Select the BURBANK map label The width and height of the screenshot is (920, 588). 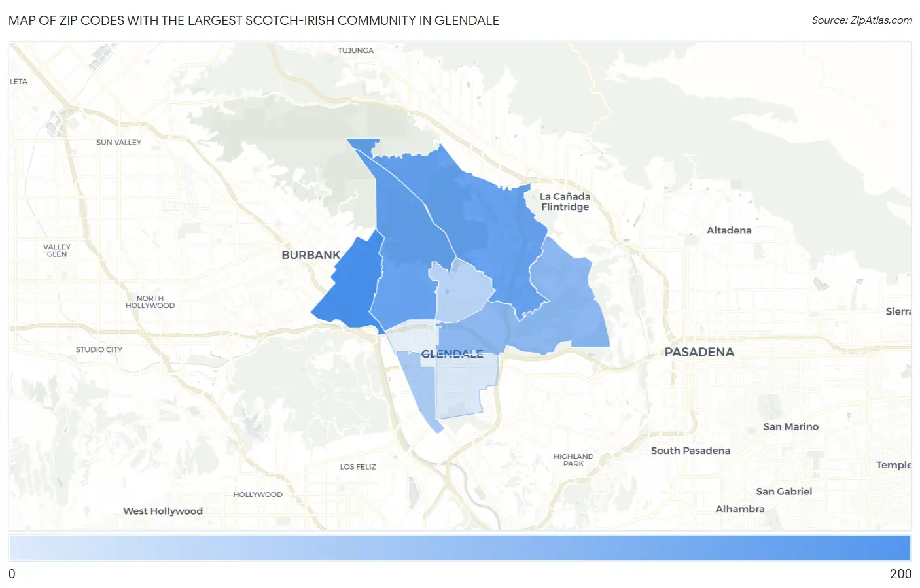point(311,255)
